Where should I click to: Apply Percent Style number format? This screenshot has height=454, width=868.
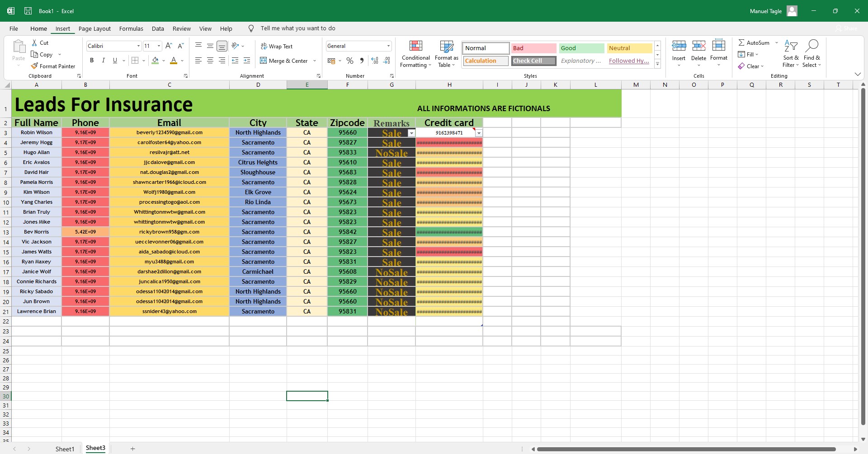[x=350, y=60]
